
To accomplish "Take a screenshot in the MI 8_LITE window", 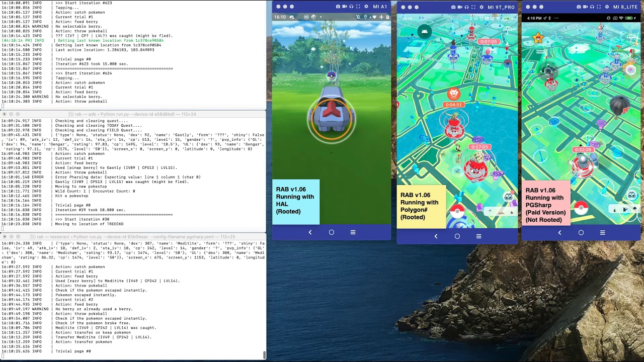I will pos(579,7).
